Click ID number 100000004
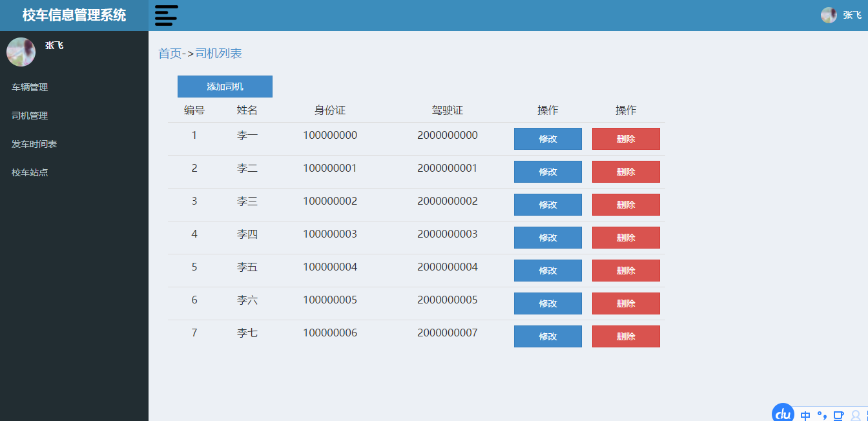868x421 pixels. click(330, 267)
